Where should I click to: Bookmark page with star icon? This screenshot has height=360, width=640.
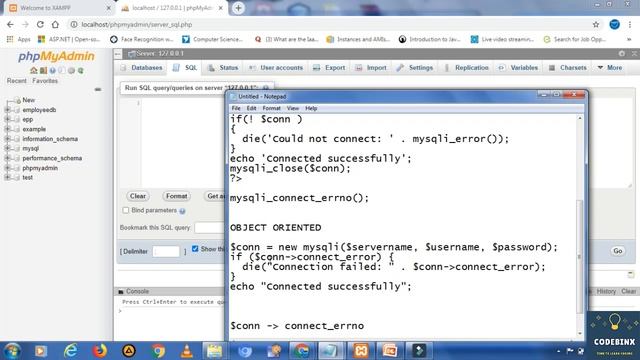coord(596,24)
